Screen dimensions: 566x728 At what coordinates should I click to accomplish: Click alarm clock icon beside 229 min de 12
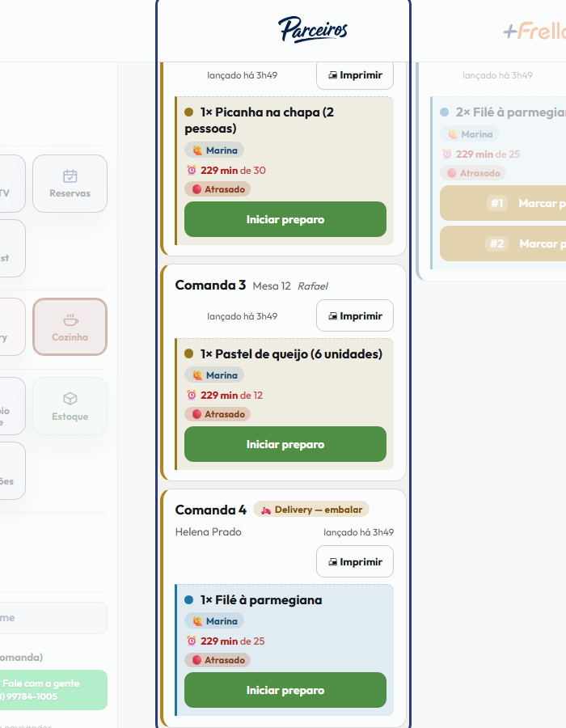[192, 395]
